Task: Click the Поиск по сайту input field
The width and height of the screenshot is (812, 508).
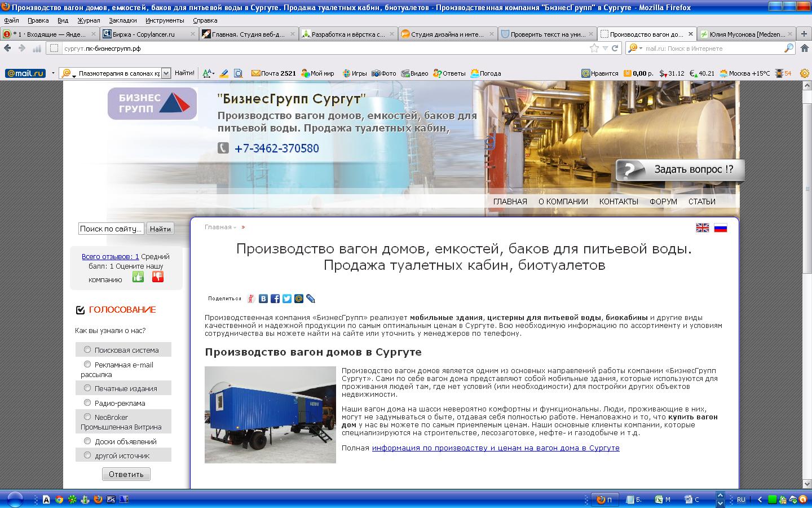Action: point(111,229)
